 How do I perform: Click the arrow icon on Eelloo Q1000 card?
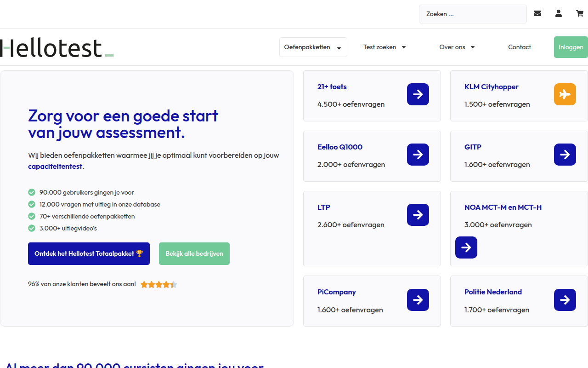point(418,155)
